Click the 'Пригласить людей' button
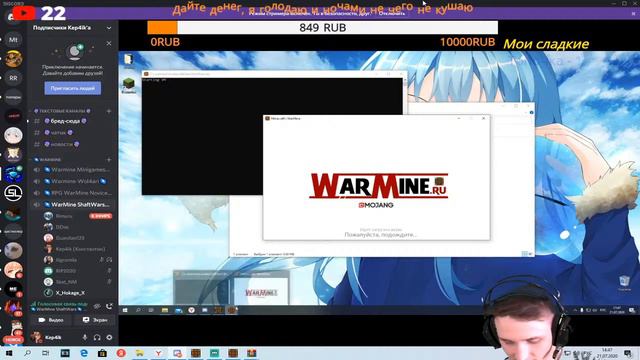This screenshot has width=640, height=360. pyautogui.click(x=73, y=88)
